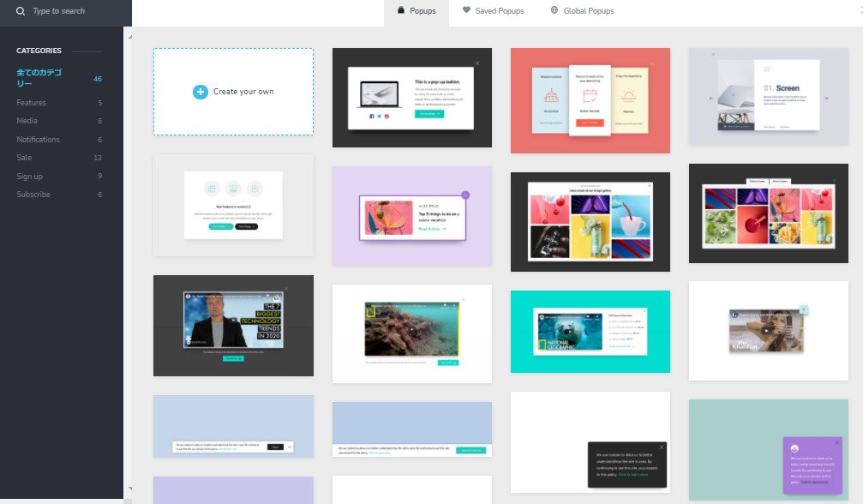Open the Global Popups tab
Screen dimensions: 863x504
[588, 11]
